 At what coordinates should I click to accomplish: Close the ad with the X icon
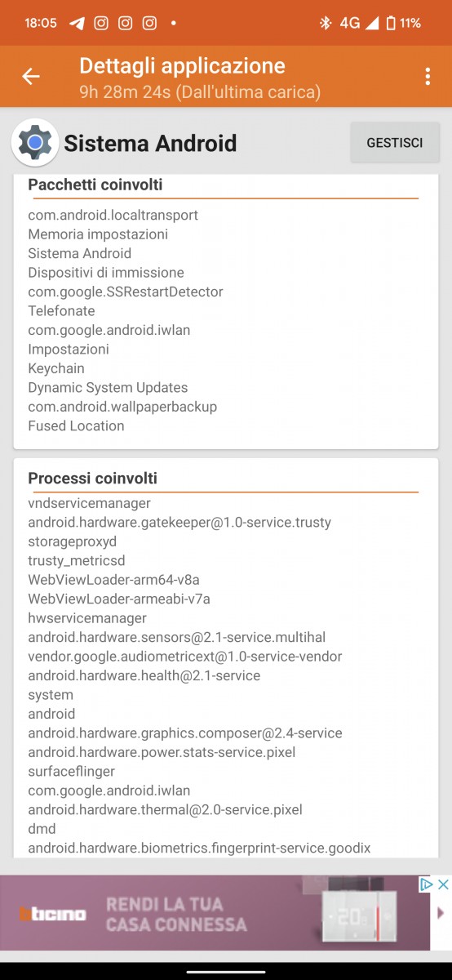pyautogui.click(x=443, y=884)
